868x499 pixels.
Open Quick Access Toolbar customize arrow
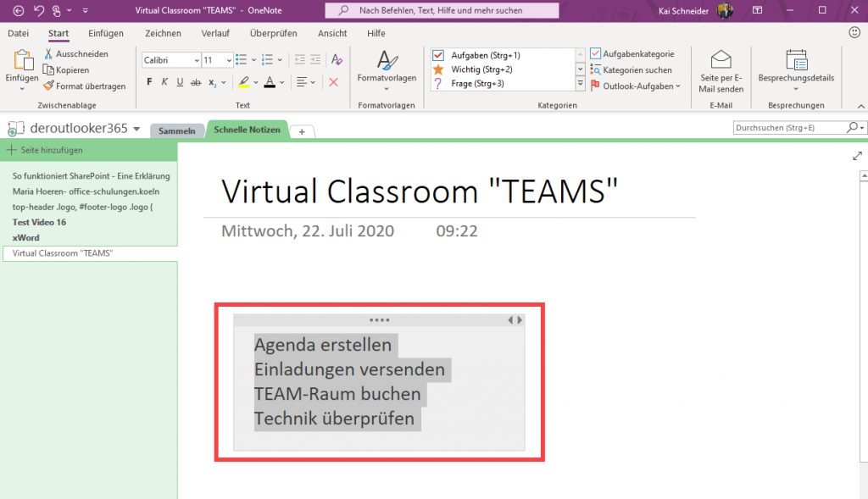(x=86, y=10)
